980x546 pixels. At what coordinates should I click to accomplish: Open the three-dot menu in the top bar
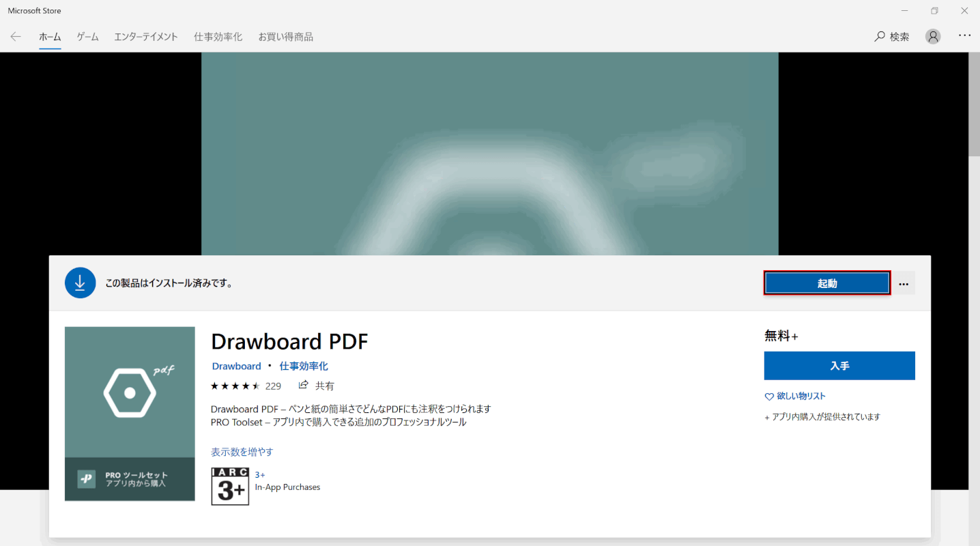point(964,35)
